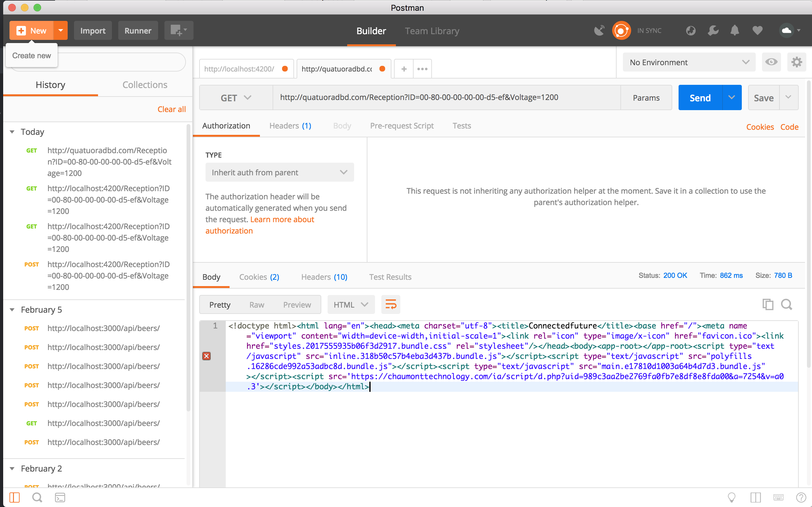Open the Test Results tab
Screen dimensions: 812x507
point(390,277)
